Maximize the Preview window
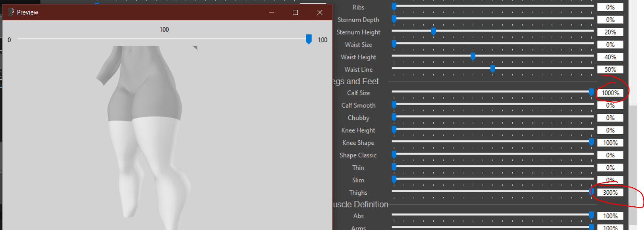Image resolution: width=644 pixels, height=230 pixels. click(295, 12)
